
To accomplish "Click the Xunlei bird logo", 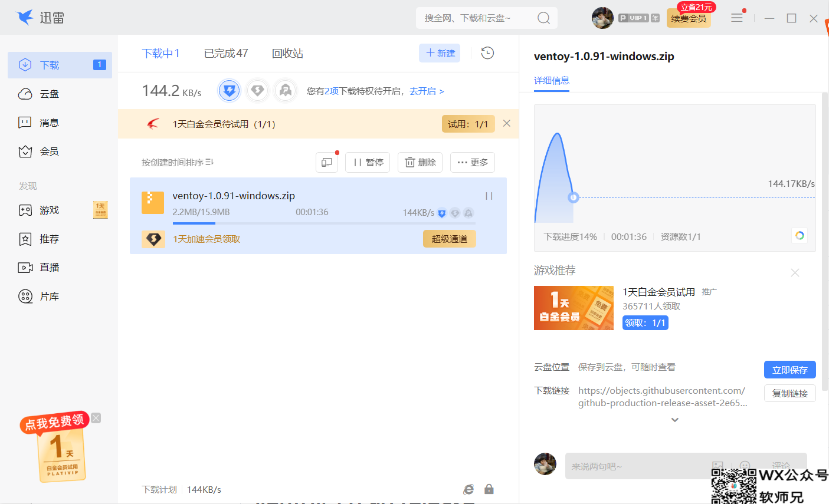I will [25, 18].
